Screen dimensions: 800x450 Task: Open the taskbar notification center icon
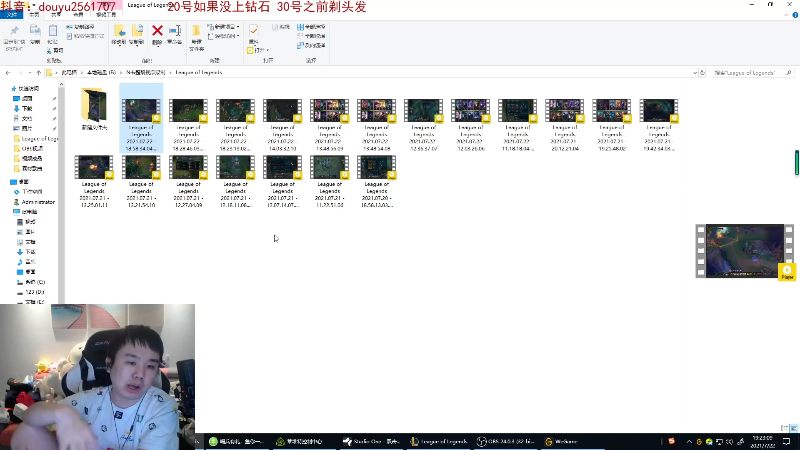coord(787,441)
